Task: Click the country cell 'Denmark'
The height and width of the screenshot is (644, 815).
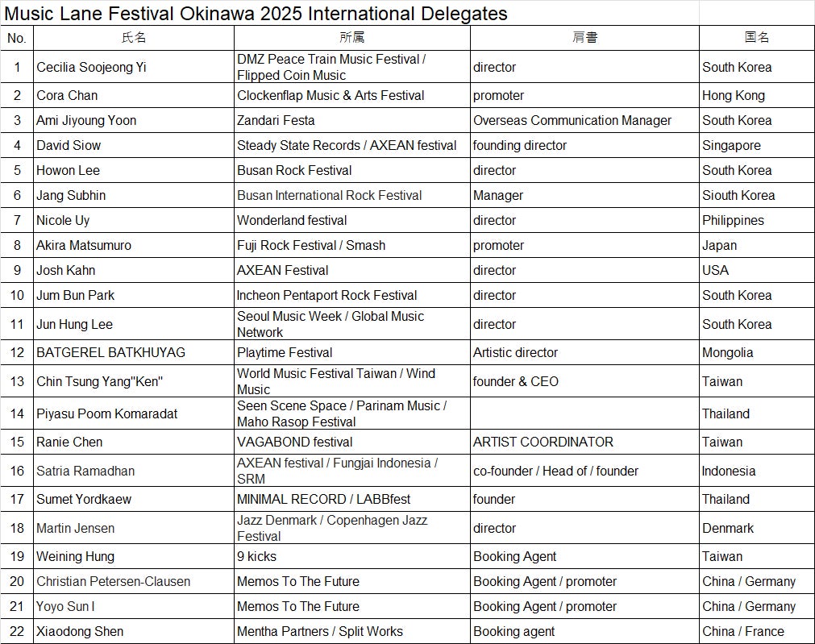Action: coord(757,528)
